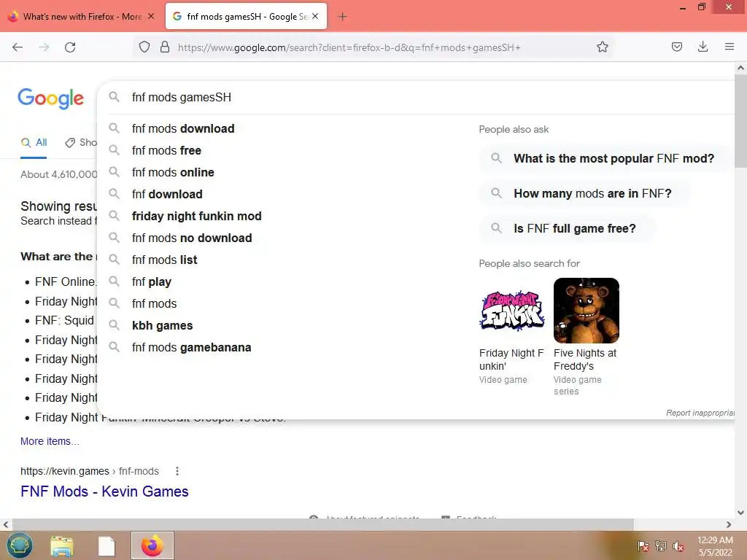Bookmark this page with the star icon
The width and height of the screenshot is (747, 560).
pos(602,47)
